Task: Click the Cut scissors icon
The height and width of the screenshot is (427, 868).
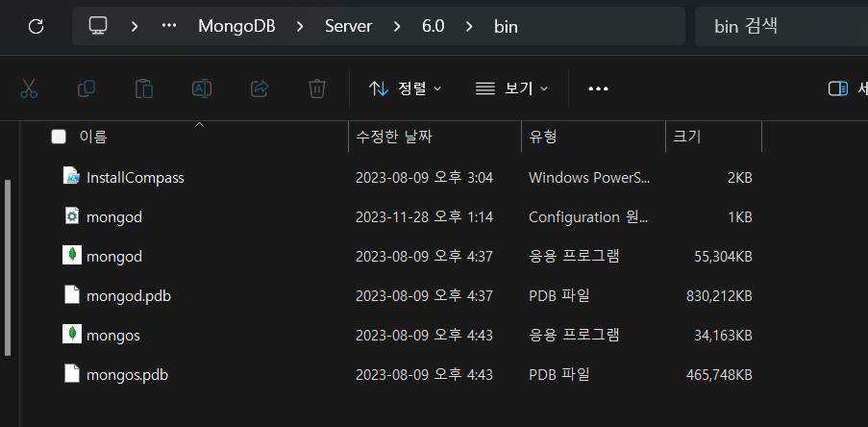Action: 29,88
